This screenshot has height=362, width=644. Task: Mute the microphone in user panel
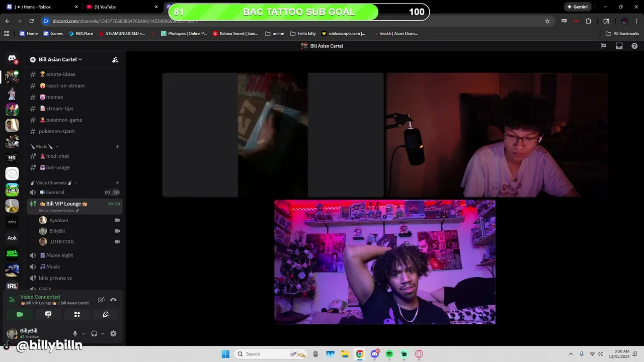pos(75,333)
